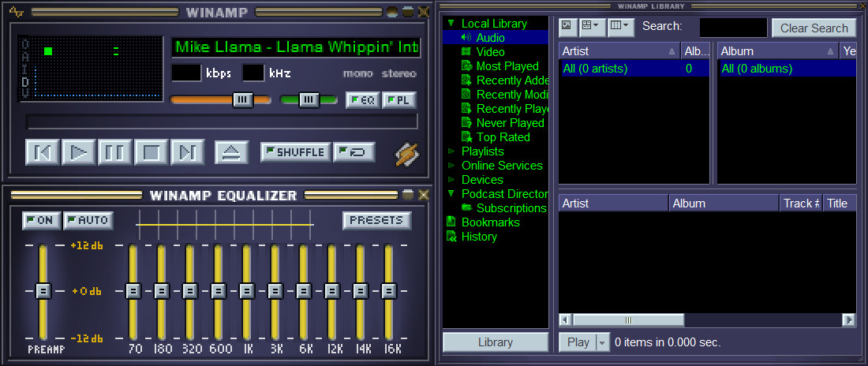Image resolution: width=868 pixels, height=366 pixels.
Task: Toggle the EQ window button
Action: coord(363,100)
